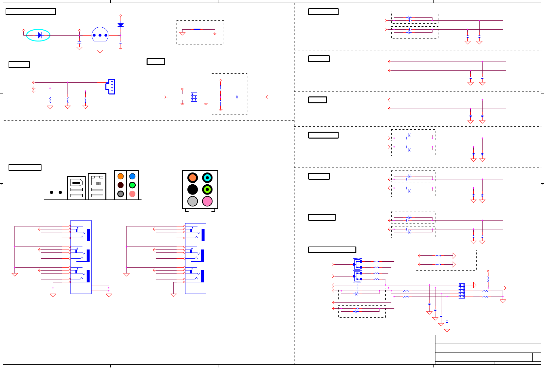Select the empty title block in the sheet corner
The width and height of the screenshot is (555, 392).
point(488,350)
